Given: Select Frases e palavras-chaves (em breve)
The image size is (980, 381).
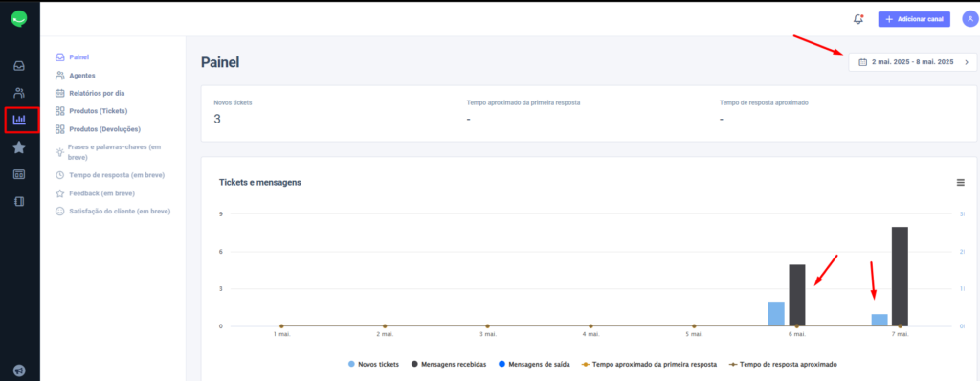Looking at the screenshot, I should coord(115,152).
